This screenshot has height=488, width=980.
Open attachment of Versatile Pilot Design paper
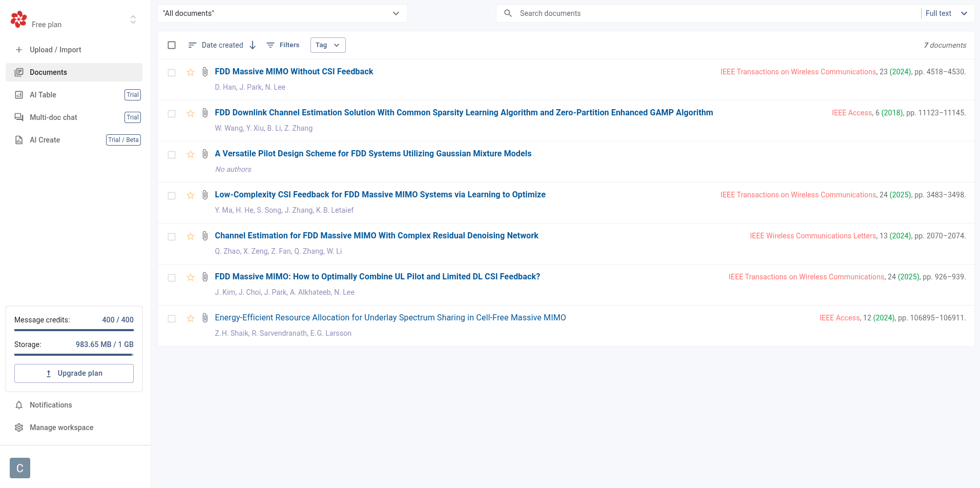[205, 154]
